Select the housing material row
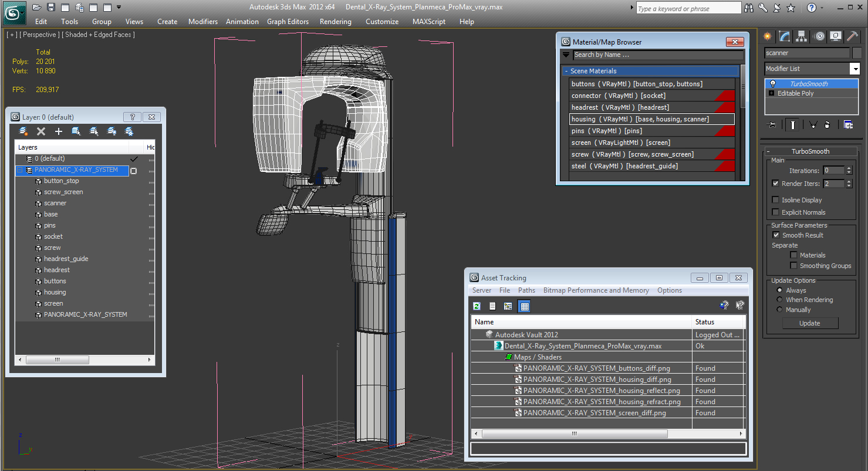This screenshot has height=471, width=868. click(x=652, y=119)
